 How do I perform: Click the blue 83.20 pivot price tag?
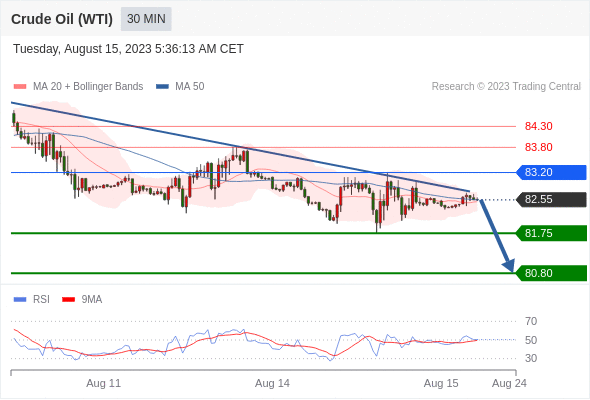click(550, 172)
